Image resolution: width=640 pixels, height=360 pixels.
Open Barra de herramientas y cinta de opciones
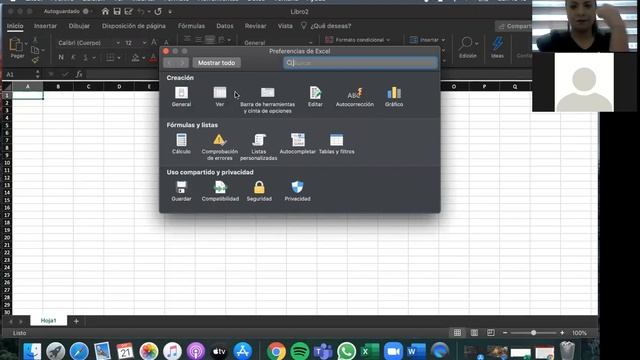click(267, 100)
